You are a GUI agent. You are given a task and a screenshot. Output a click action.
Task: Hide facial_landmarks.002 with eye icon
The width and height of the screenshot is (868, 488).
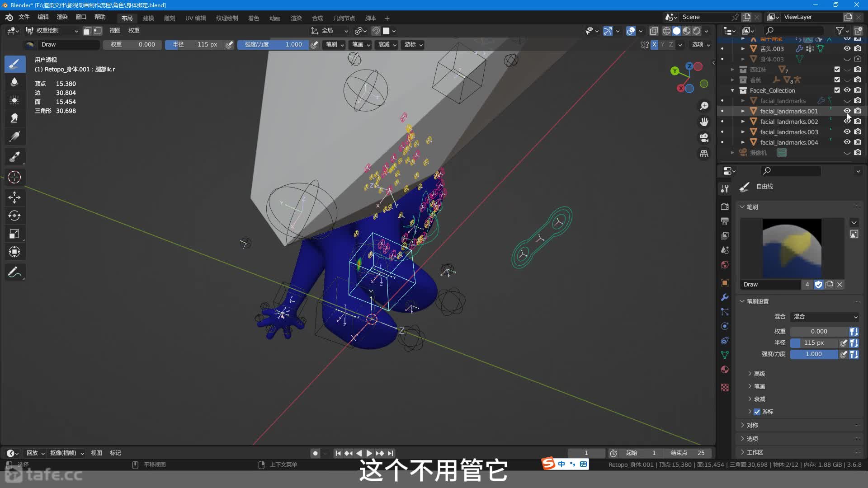tap(847, 122)
